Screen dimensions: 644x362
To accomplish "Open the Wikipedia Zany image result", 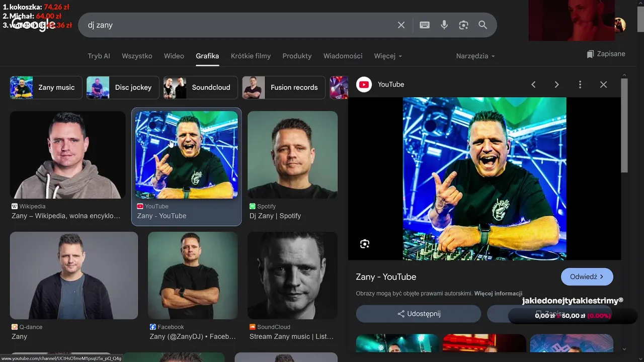I will 67,155.
